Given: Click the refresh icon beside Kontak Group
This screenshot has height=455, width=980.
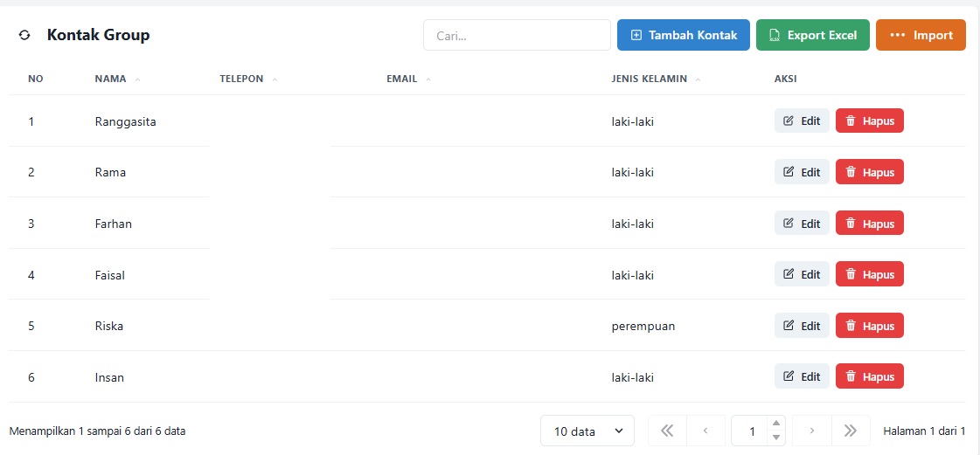Looking at the screenshot, I should (x=24, y=36).
